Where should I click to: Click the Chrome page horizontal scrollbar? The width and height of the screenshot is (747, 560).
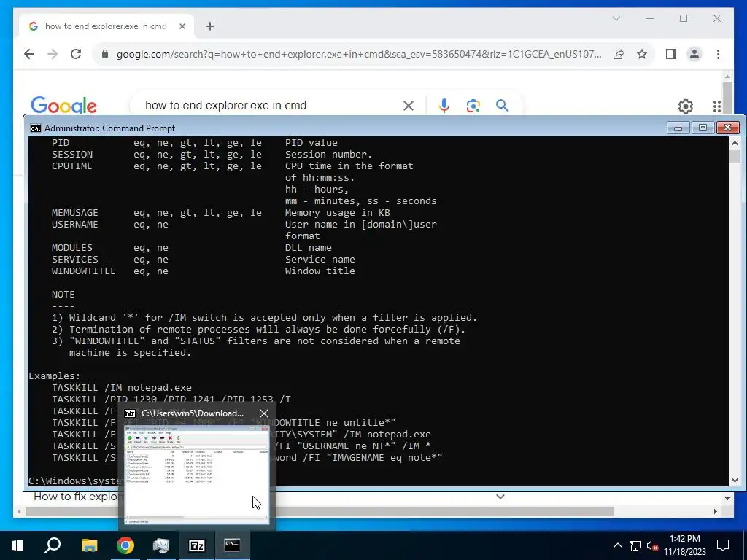[320, 512]
